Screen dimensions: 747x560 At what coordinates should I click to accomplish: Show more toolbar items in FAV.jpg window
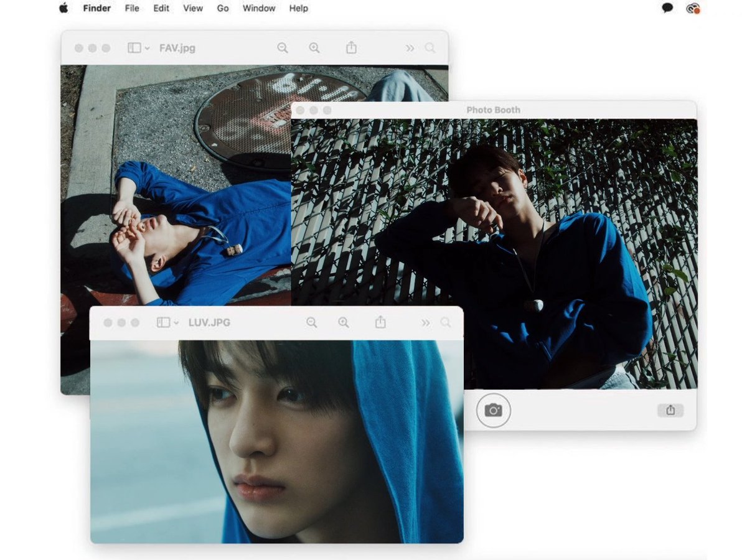tap(410, 48)
